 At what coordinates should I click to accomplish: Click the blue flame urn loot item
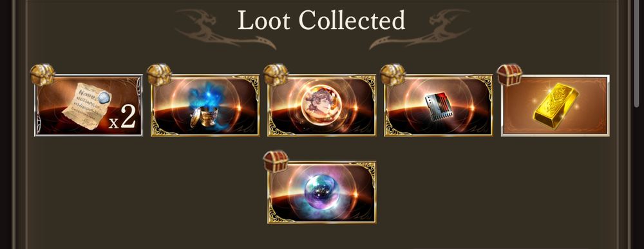(x=205, y=105)
